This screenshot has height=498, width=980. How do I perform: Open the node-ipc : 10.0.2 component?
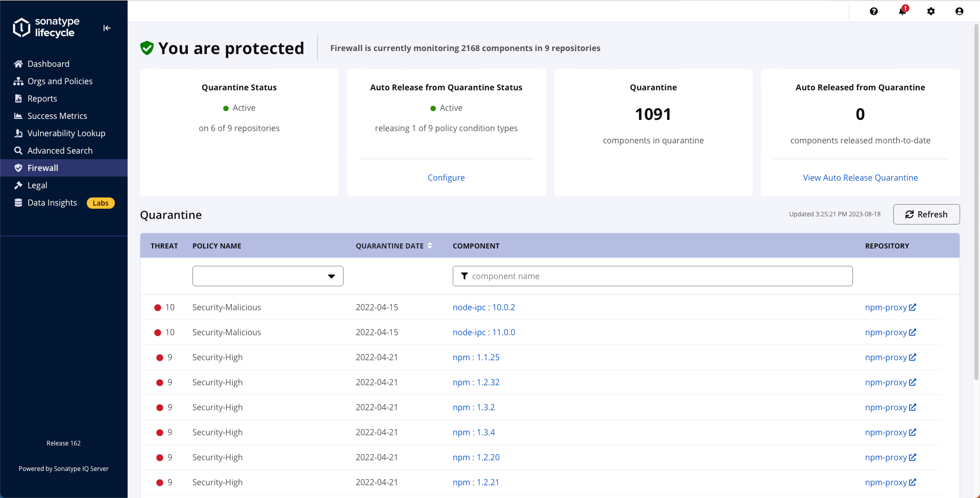483,307
